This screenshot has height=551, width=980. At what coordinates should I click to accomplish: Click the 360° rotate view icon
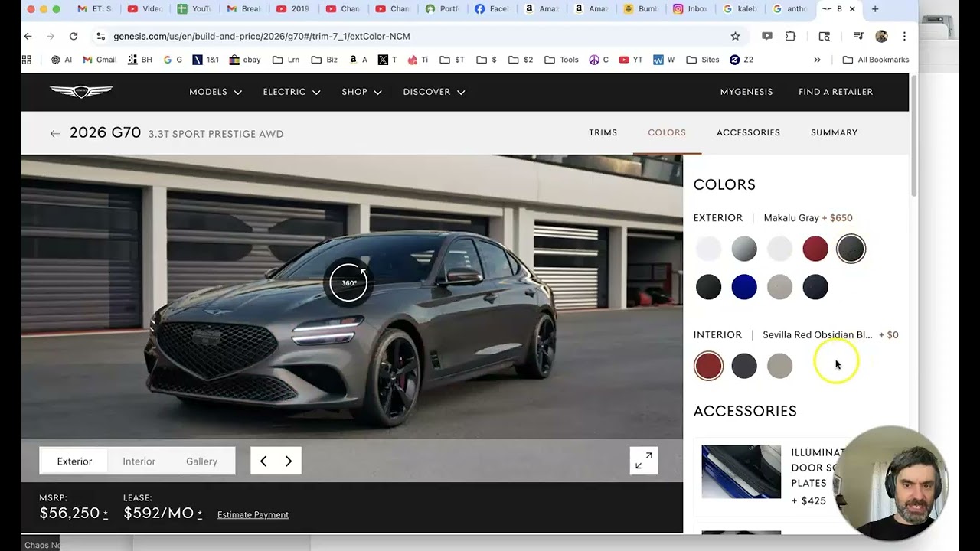point(349,283)
